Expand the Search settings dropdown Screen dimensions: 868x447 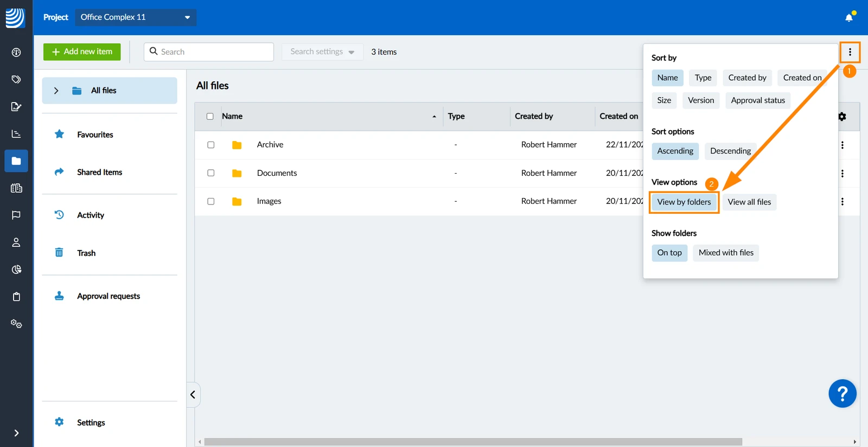(322, 52)
